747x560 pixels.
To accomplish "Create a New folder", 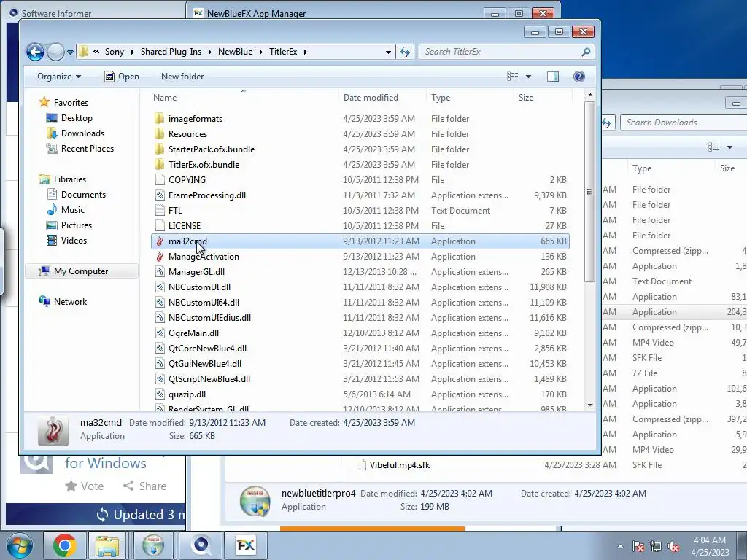I will point(182,77).
